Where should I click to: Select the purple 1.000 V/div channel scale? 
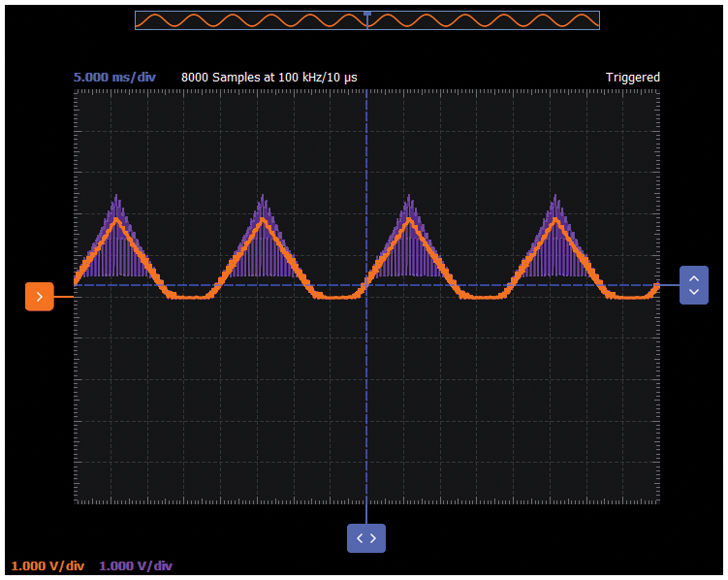136,565
